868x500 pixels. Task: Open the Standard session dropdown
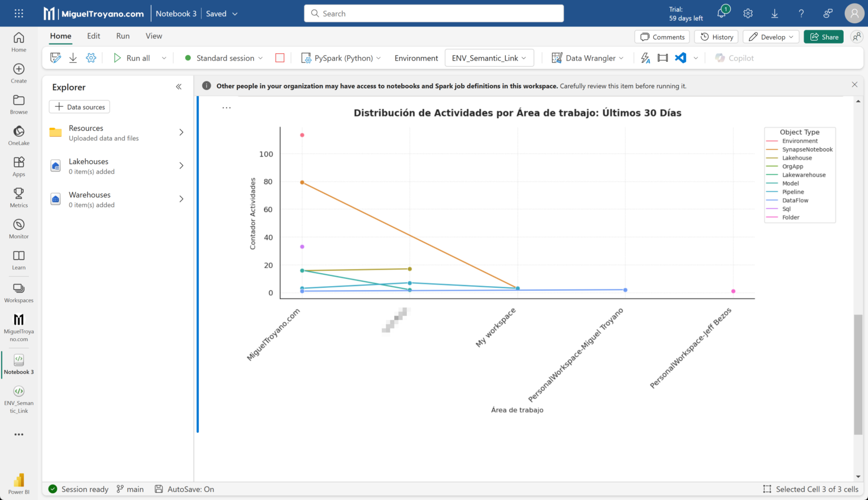point(224,58)
